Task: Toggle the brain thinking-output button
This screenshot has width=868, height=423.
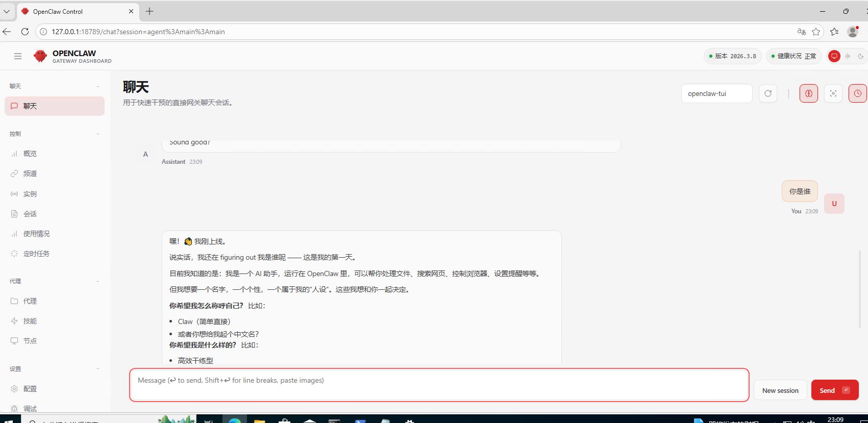Action: click(x=808, y=93)
